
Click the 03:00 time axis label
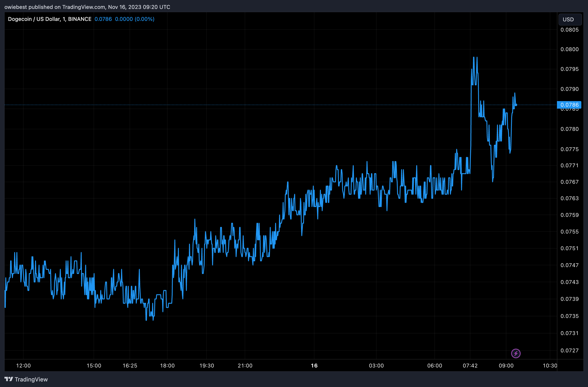pyautogui.click(x=376, y=365)
